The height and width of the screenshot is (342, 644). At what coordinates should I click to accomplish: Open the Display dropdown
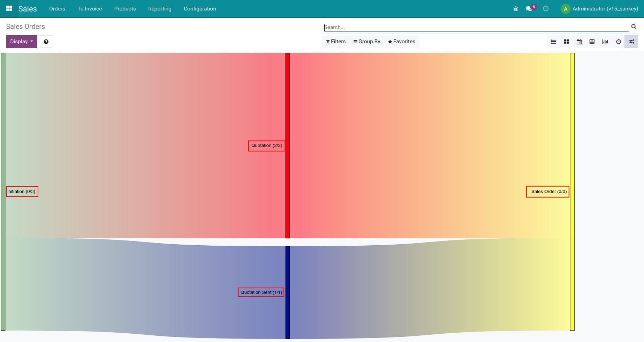tap(21, 41)
